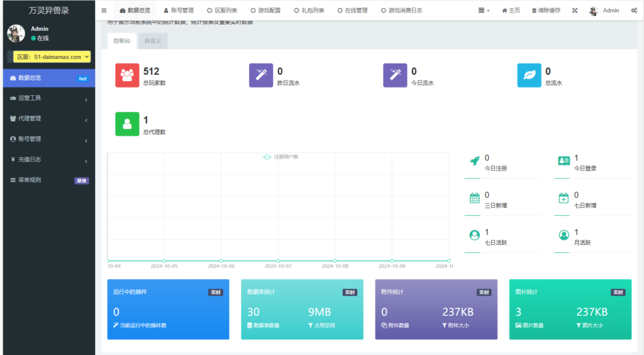Switch to the 区服列表 top tab

(222, 10)
